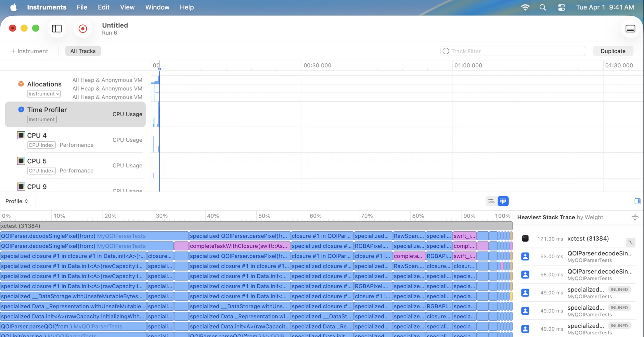Click the xctest process icon in stack trace
The height and width of the screenshot is (337, 644).
tap(525, 239)
